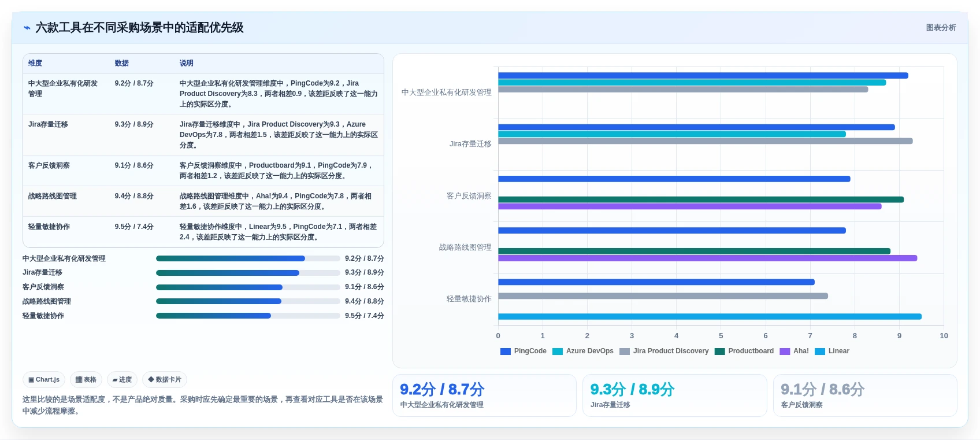This screenshot has width=980, height=440.
Task: Toggle the Aha! legend item
Action: (795, 351)
